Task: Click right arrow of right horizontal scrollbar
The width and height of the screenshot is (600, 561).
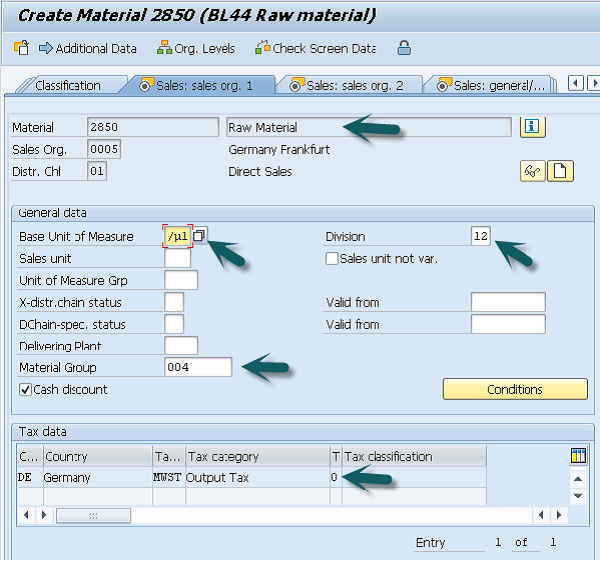Action: click(x=559, y=515)
